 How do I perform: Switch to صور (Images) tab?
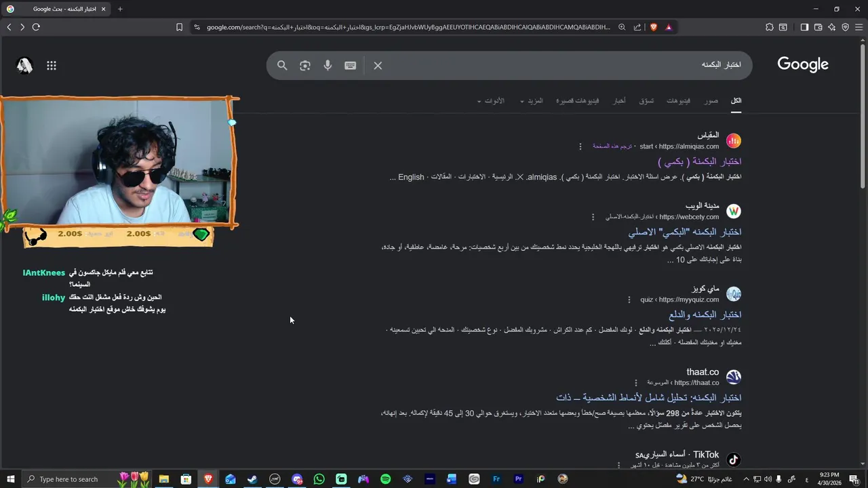pyautogui.click(x=711, y=101)
